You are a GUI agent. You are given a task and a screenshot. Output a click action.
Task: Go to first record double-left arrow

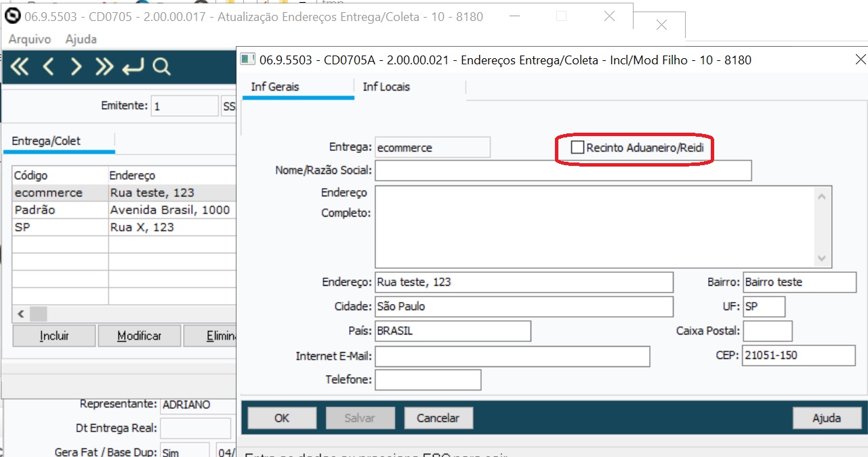tap(20, 66)
